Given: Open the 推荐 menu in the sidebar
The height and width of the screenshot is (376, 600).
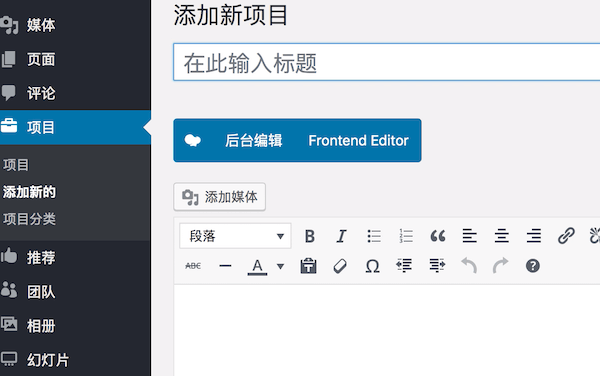Looking at the screenshot, I should click(x=75, y=257).
